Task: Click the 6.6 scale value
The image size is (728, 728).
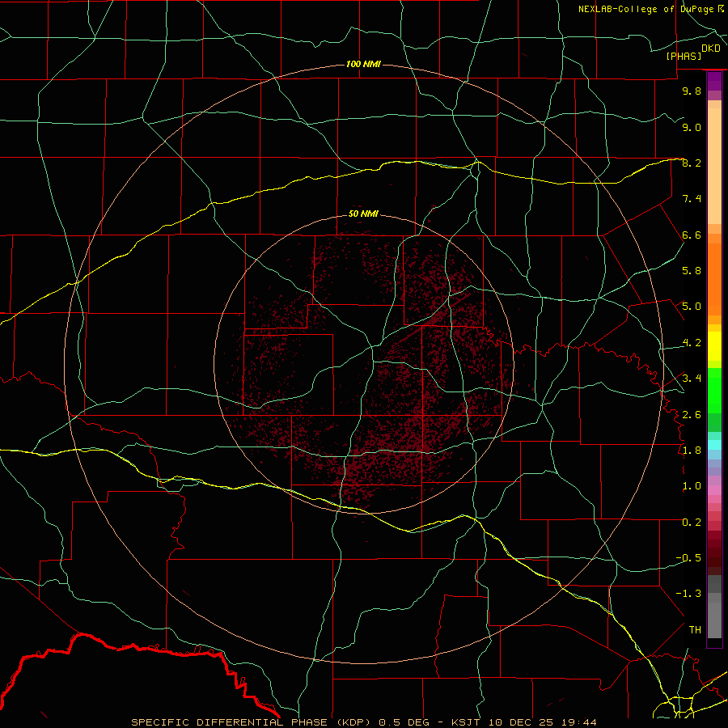Action: (x=692, y=235)
